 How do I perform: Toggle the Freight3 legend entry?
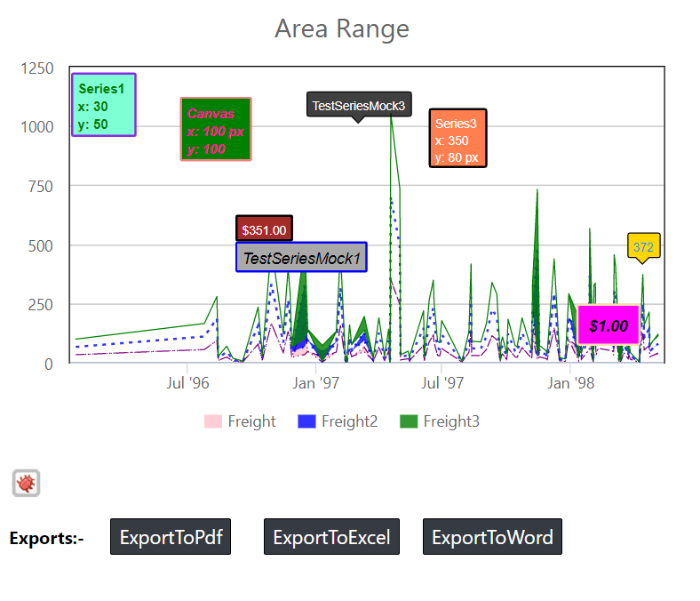[x=440, y=421]
